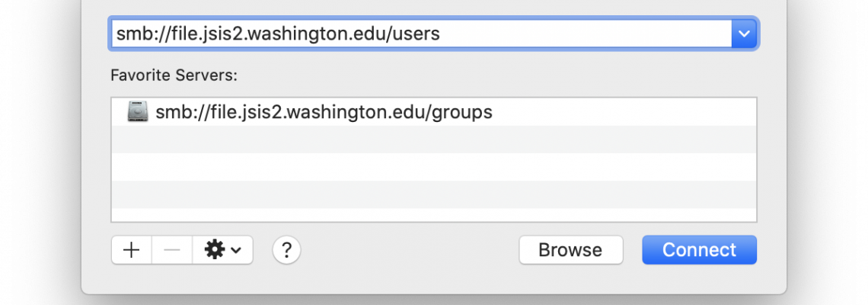The height and width of the screenshot is (305, 868).
Task: Click the Browse button
Action: pos(571,250)
